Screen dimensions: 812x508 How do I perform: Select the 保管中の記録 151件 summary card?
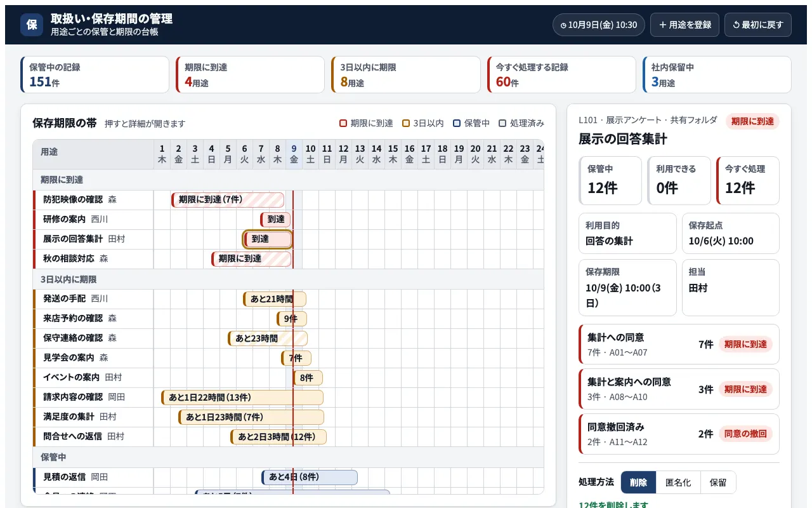(95, 75)
